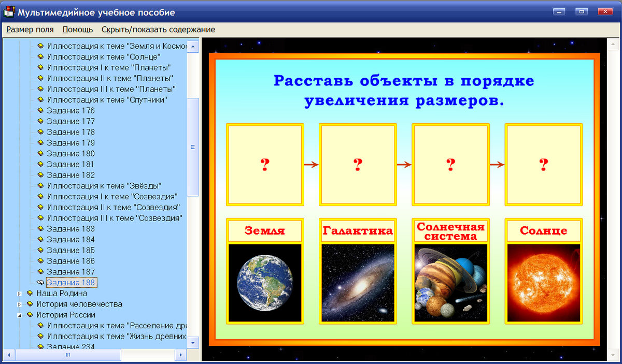Click the book icon beside Иллюстрация к теме "Спутники"
This screenshot has width=622, height=364.
point(40,99)
